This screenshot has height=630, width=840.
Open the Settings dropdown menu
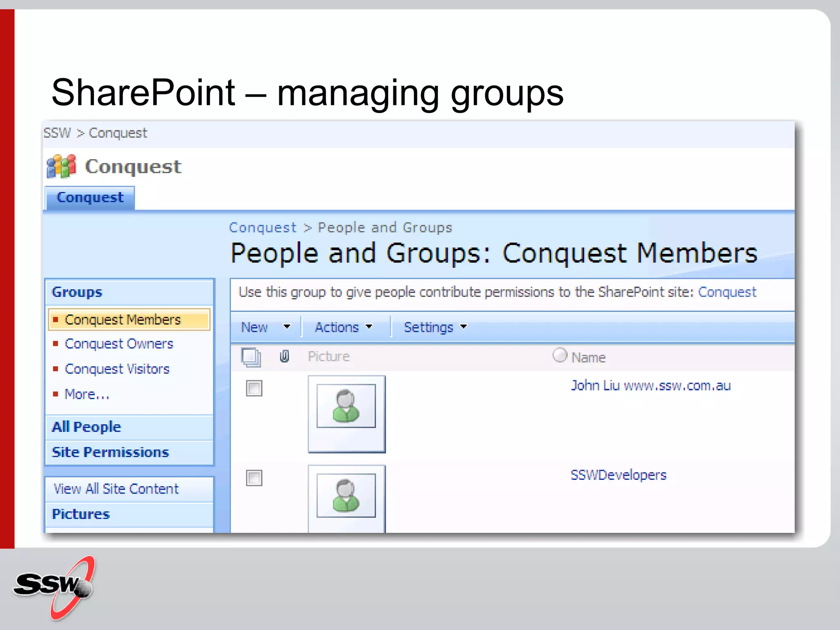click(435, 327)
